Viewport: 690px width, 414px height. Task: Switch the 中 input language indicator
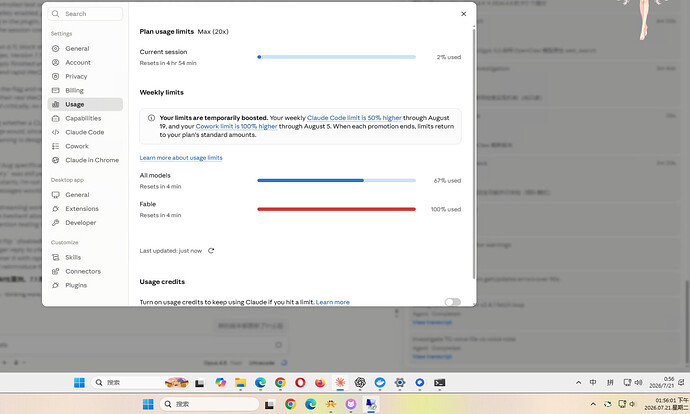(593, 382)
